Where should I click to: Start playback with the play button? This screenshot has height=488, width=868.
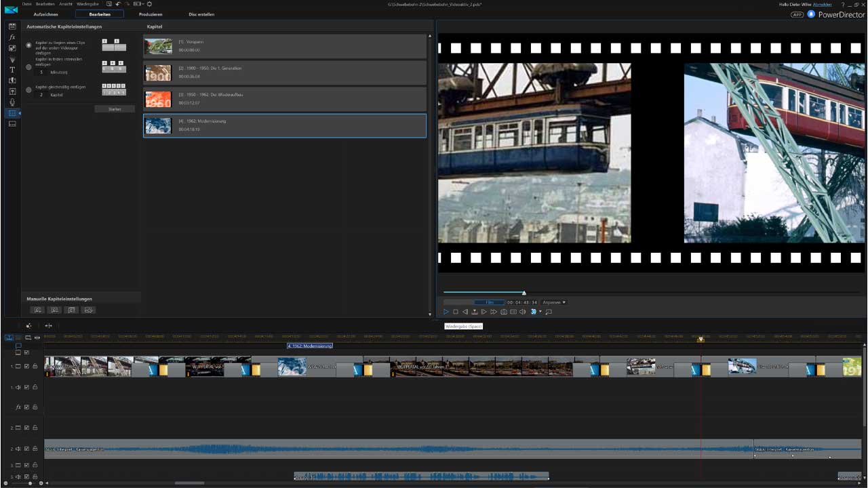446,312
